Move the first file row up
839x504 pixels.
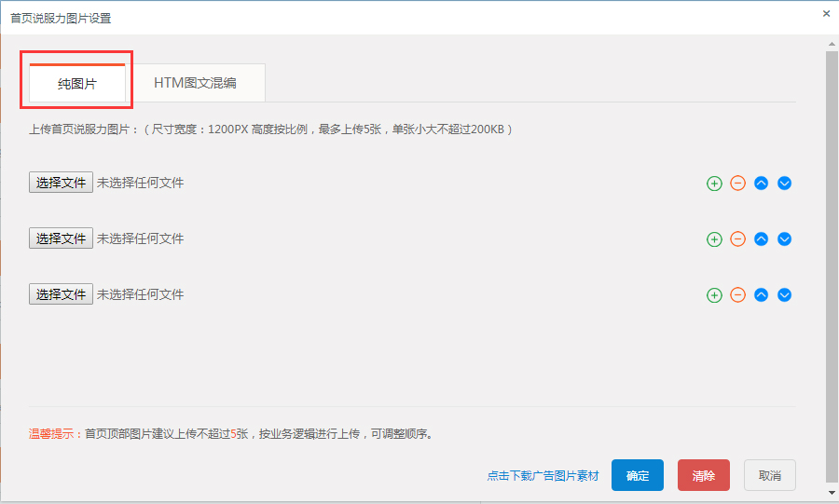click(x=761, y=184)
